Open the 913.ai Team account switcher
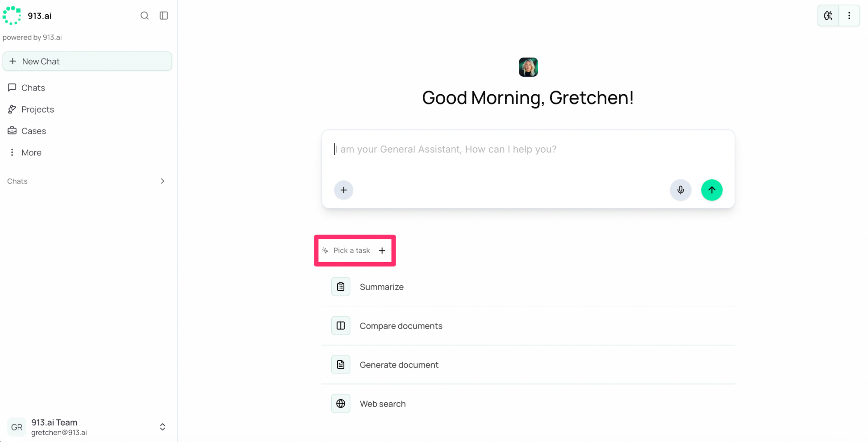This screenshot has height=442, width=868. coord(87,427)
